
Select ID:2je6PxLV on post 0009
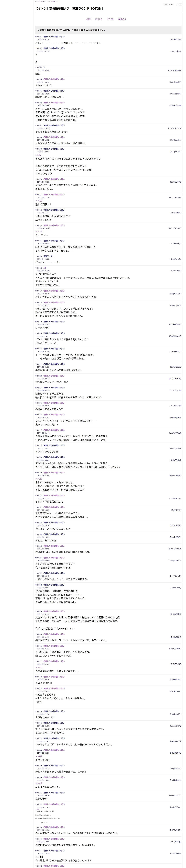(x=176, y=152)
